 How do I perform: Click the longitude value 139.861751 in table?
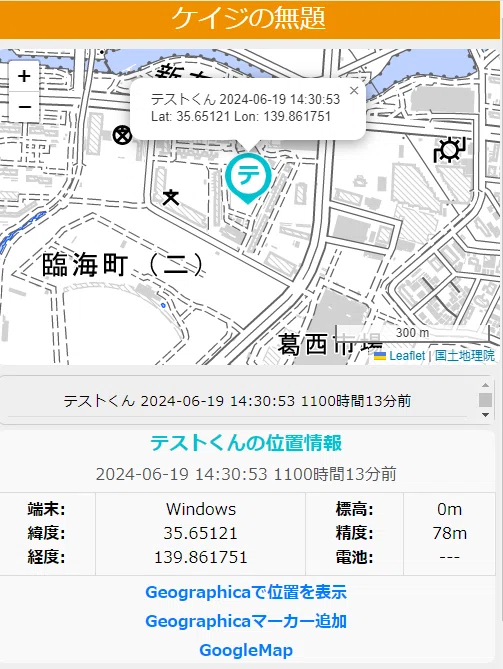[201, 557]
